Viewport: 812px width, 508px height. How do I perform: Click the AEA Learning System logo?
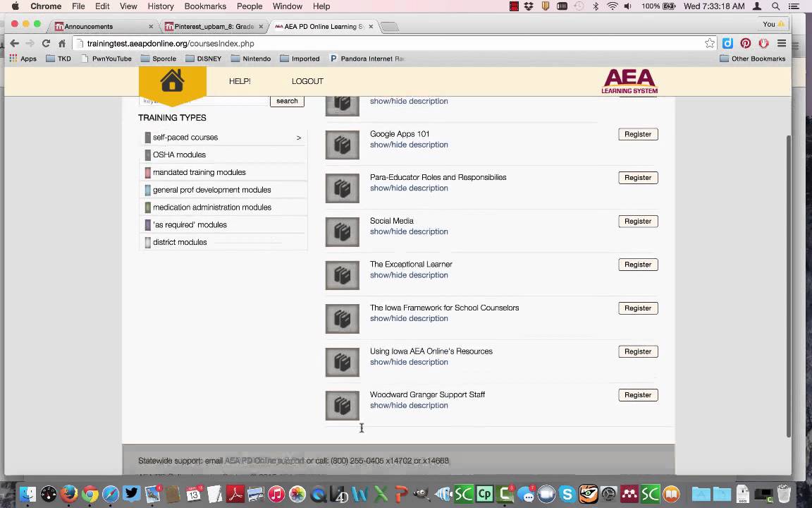[629, 81]
